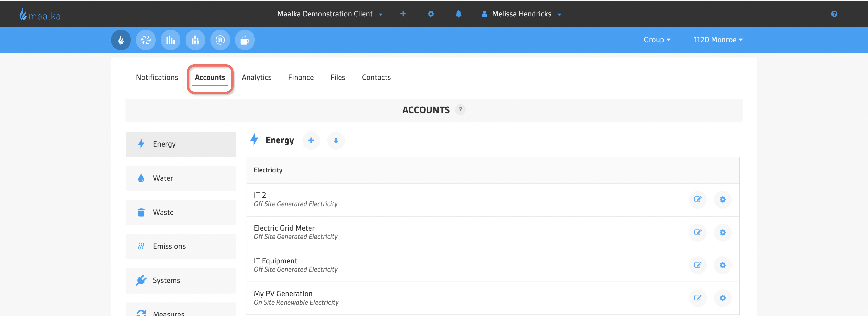Expand Maalka Demonstration Client dropdown
This screenshot has height=316, width=868.
pyautogui.click(x=330, y=14)
